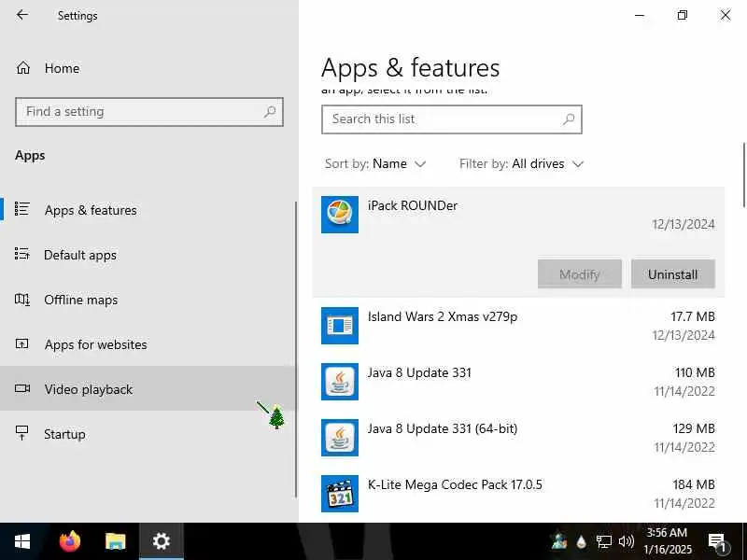The height and width of the screenshot is (560, 747).
Task: Select K-Lite Mega Codec Pack 17.0.5 entry
Action: pyautogui.click(x=455, y=484)
